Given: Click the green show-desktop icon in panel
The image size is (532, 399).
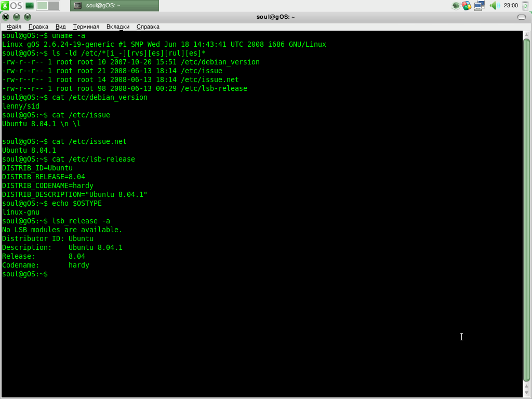Looking at the screenshot, I should [x=30, y=5].
